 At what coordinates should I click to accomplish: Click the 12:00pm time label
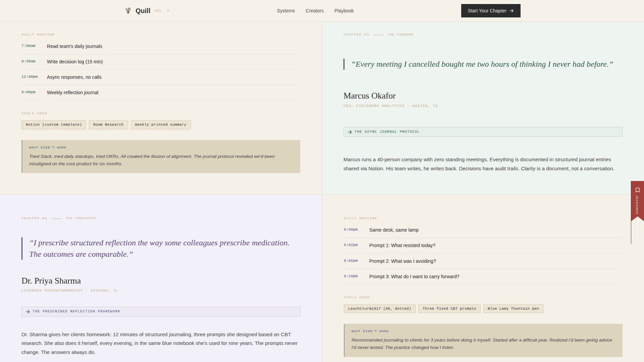click(x=30, y=77)
